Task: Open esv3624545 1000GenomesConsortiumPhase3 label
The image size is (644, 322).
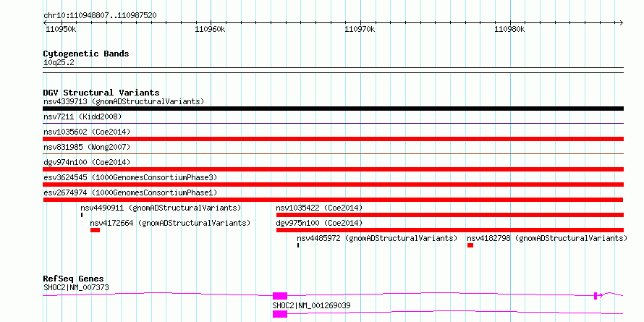Action: 130,177
